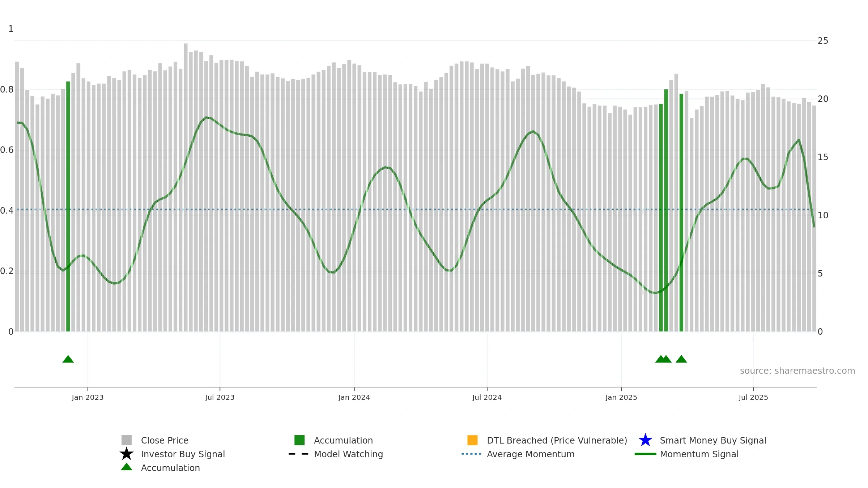Click the Average Momentum dotted line icon
This screenshot has width=868, height=488.
[472, 454]
